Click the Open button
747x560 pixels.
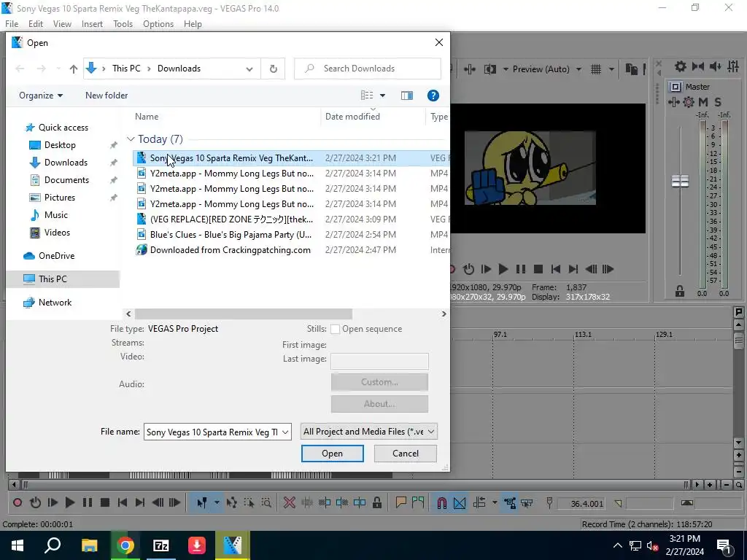click(x=333, y=454)
